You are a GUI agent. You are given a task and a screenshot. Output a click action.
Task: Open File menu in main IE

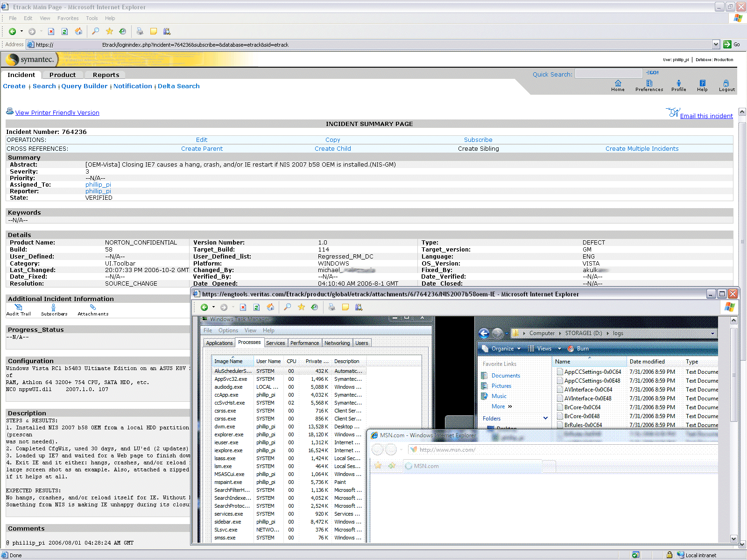tap(13, 18)
